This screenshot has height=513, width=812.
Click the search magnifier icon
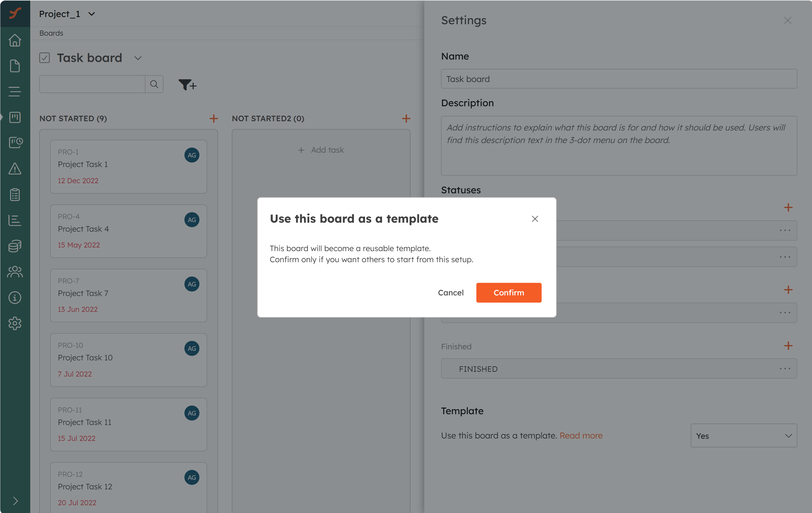click(x=154, y=84)
